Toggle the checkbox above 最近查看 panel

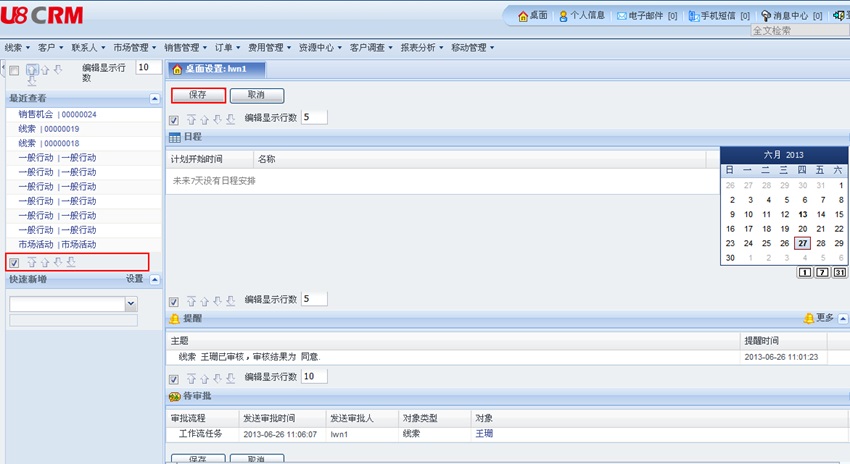14,70
